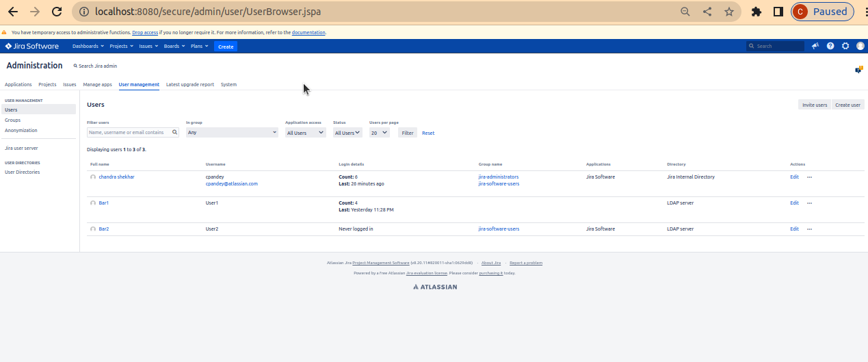Image resolution: width=868 pixels, height=362 pixels.
Task: Select Users in the sidebar
Action: pos(38,109)
